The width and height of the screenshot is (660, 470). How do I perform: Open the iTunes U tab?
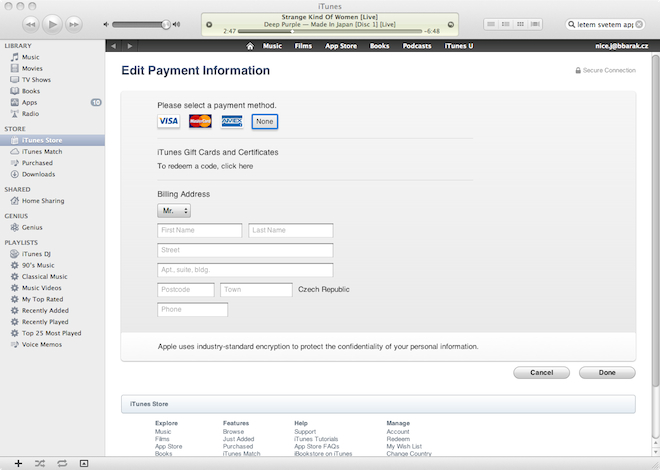[x=459, y=46]
